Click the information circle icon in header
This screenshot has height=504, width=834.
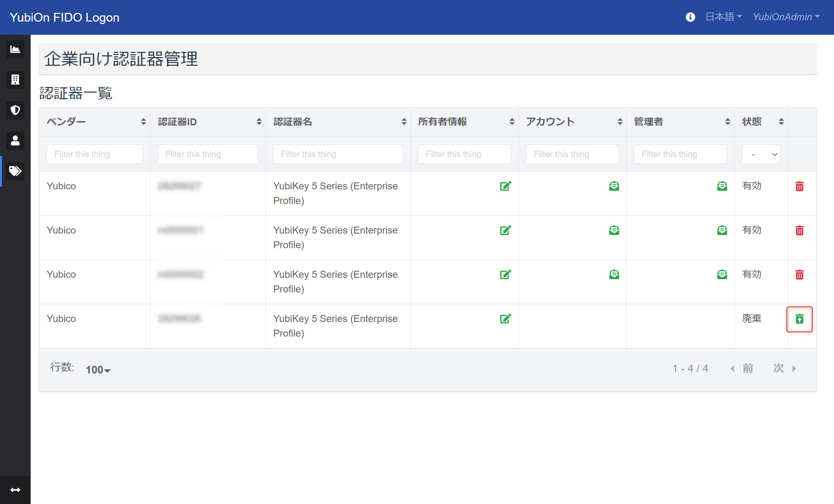(690, 17)
